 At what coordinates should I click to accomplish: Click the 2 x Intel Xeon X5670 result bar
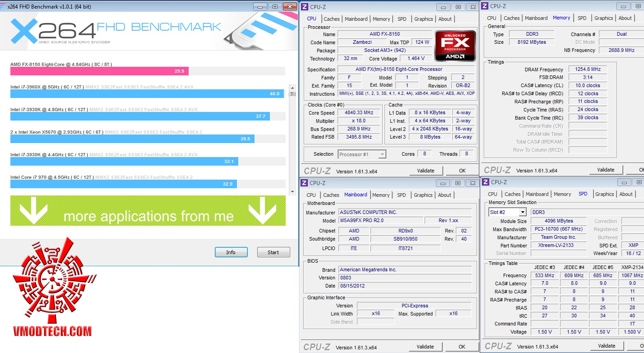[132, 139]
